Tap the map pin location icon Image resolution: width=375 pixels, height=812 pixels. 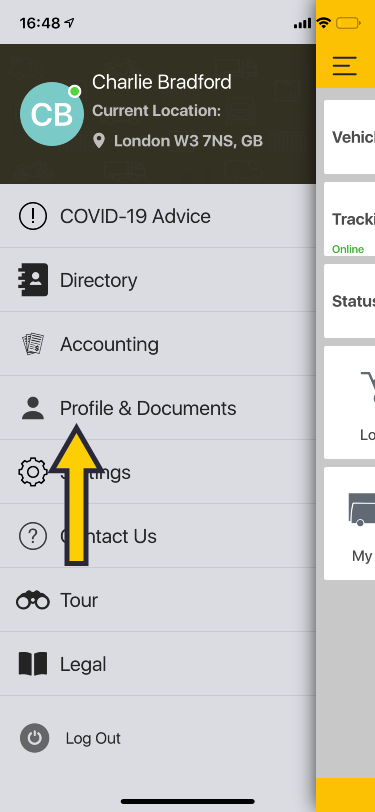tap(99, 140)
